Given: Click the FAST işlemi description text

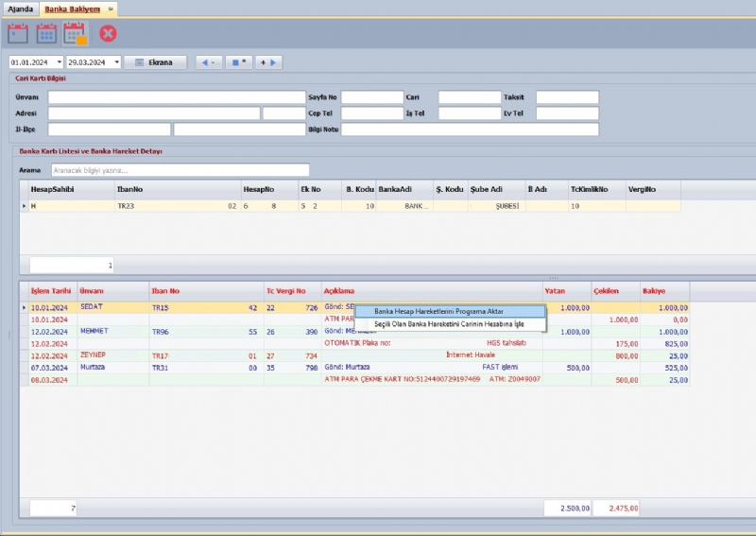Looking at the screenshot, I should (x=500, y=367).
